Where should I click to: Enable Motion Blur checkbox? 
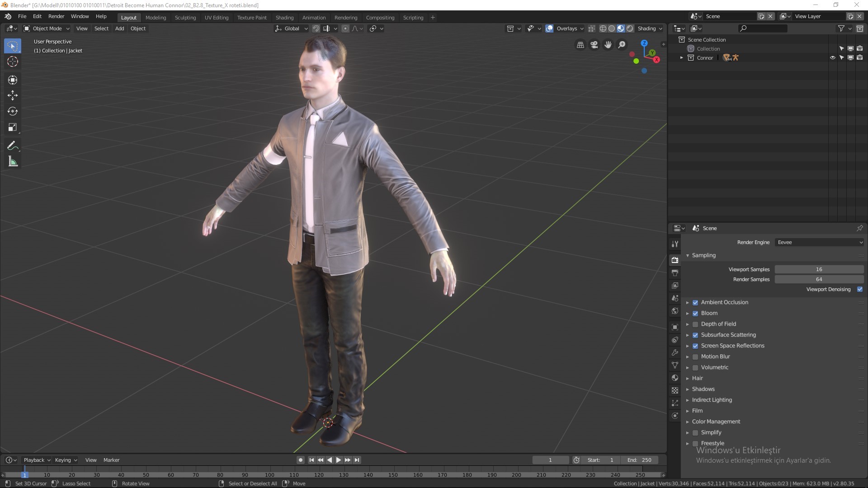695,357
